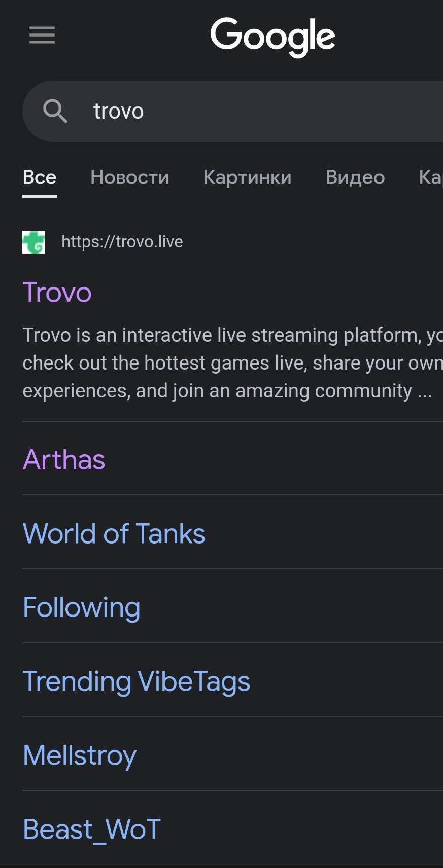The height and width of the screenshot is (868, 443).
Task: Click the Trovo site favicon
Action: (33, 242)
